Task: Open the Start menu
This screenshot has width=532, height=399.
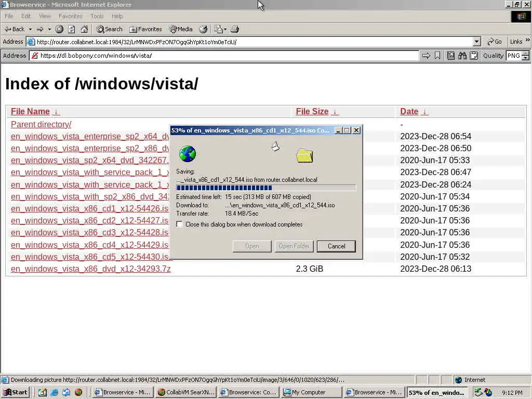Action: pos(15,392)
